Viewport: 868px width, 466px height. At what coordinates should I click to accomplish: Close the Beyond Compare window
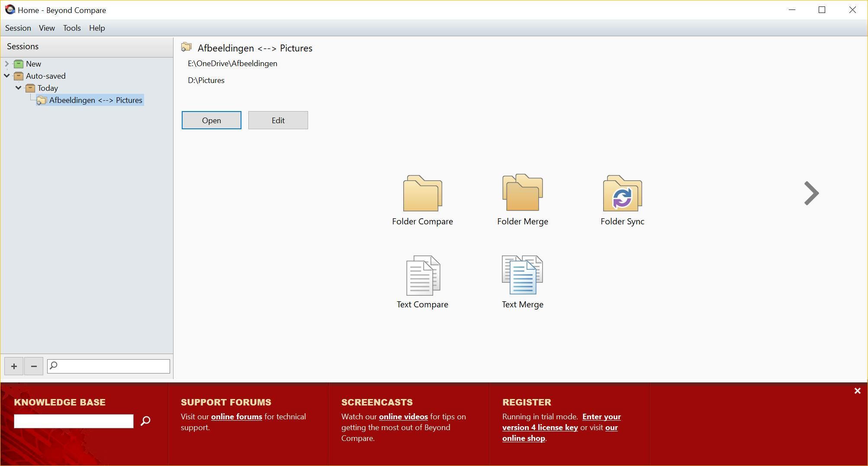tap(852, 10)
